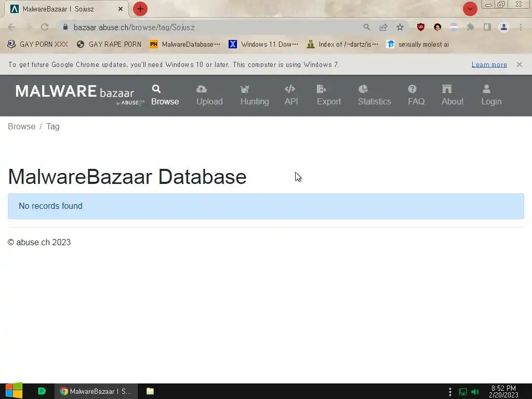Open the Upload menu label
The image size is (532, 399).
coord(209,101)
